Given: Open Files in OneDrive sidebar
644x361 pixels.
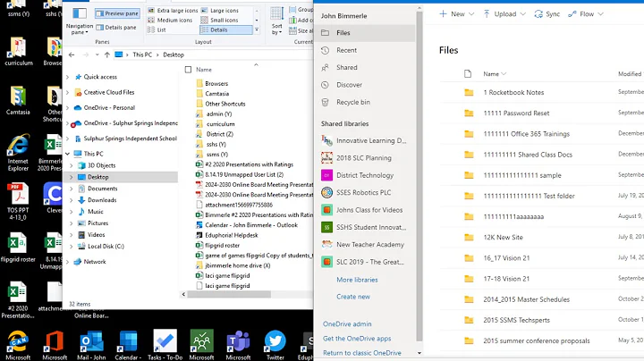Looking at the screenshot, I should click(366, 33).
